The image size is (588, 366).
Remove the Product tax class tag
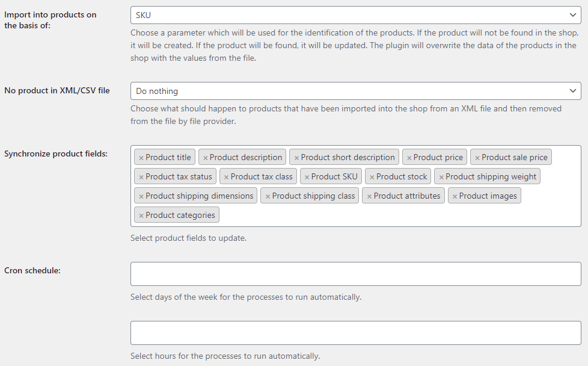click(226, 177)
